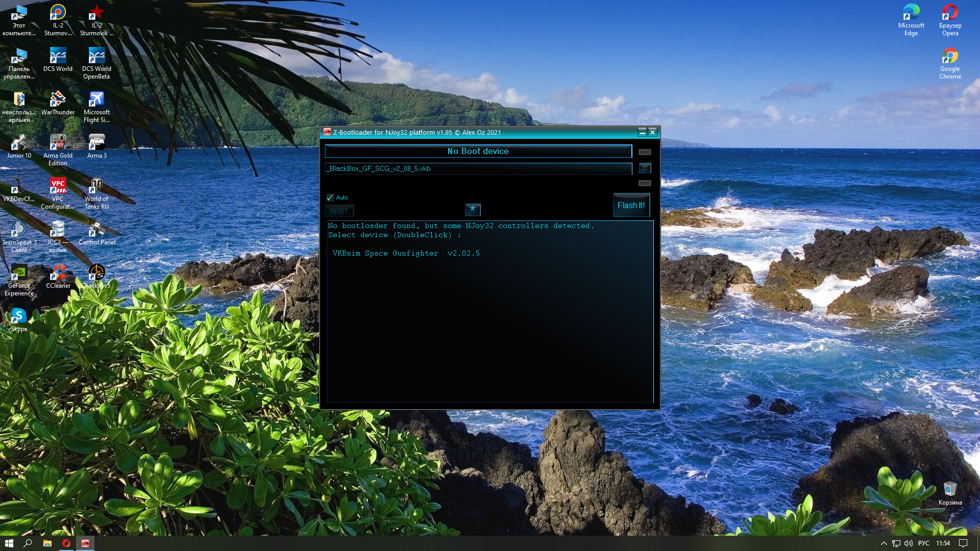The image size is (980, 551).
Task: Show hidden tray icons chevron
Action: 884,543
